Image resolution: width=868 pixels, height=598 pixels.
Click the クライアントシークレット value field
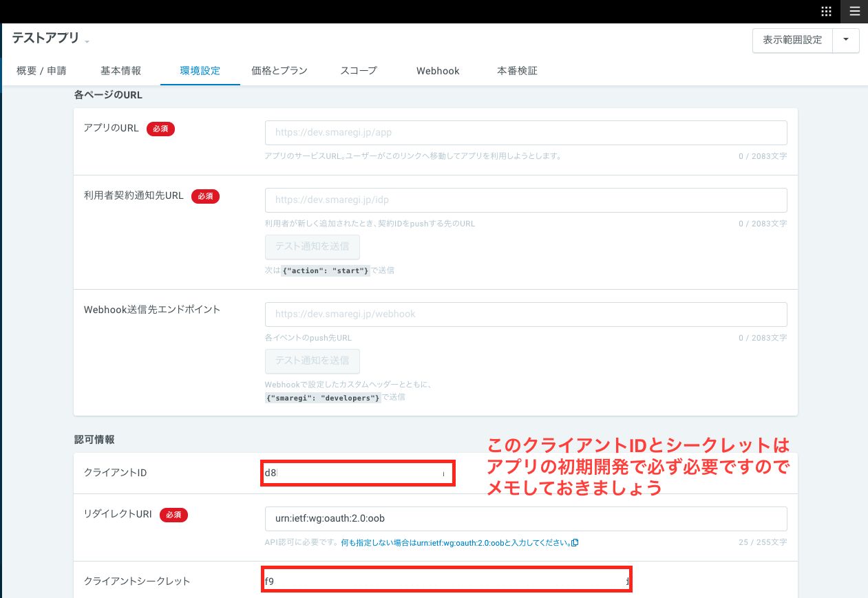447,580
